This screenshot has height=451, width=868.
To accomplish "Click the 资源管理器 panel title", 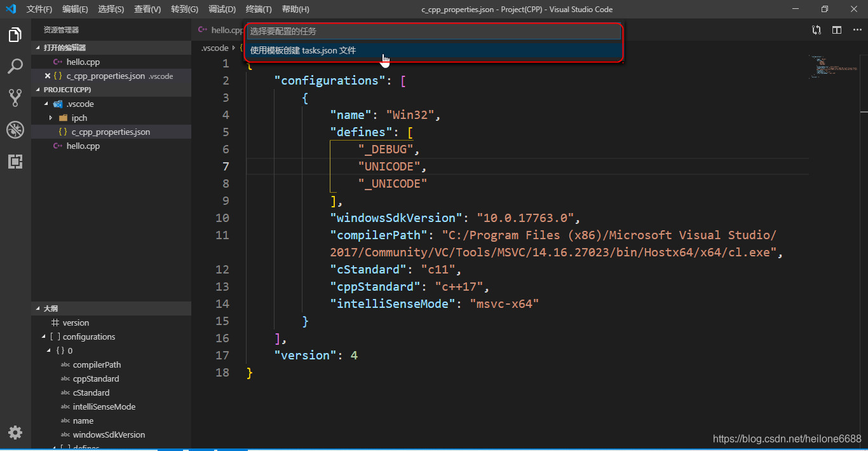I will point(61,30).
